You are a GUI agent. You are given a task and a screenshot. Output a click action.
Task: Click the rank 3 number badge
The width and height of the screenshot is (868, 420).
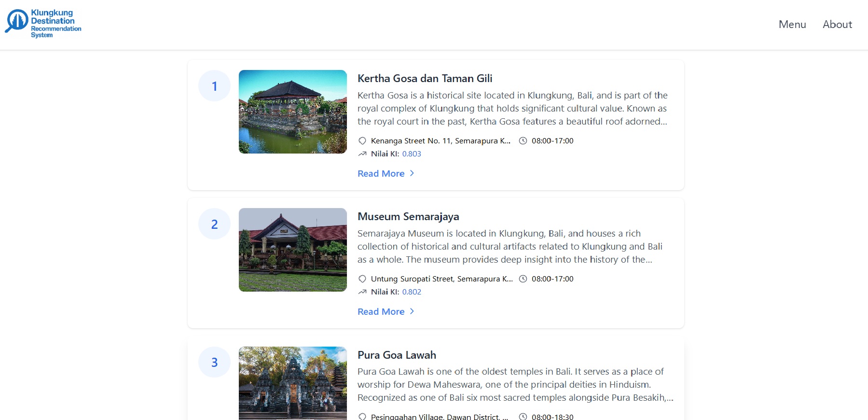(214, 362)
